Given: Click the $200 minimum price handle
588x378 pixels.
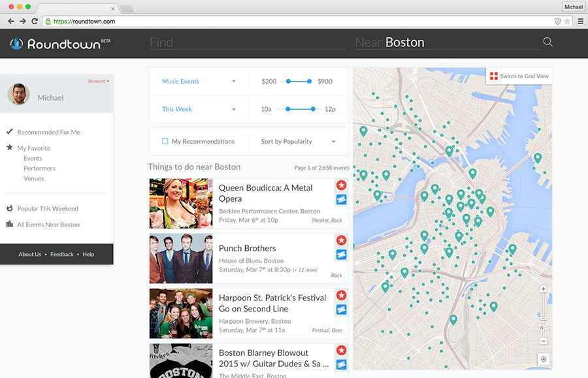Looking at the screenshot, I should click(x=288, y=82).
